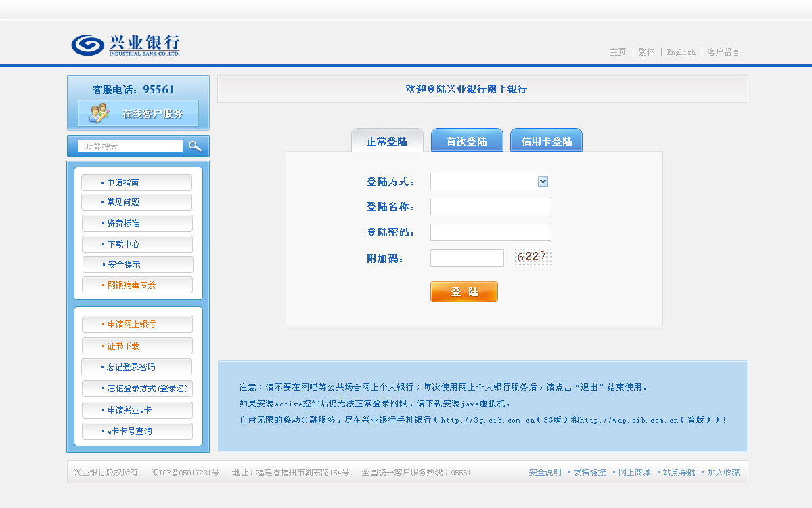Click the 功能搜索 search field
This screenshot has width=812, height=508.
[x=131, y=146]
